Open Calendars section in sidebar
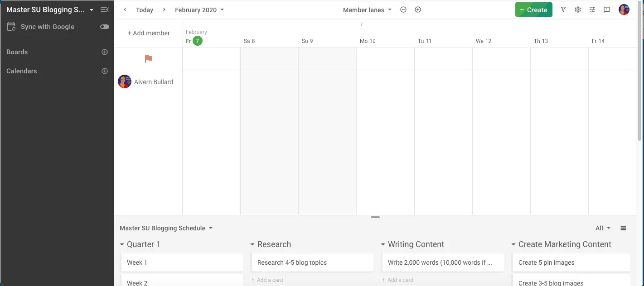This screenshot has width=644, height=286. [22, 71]
